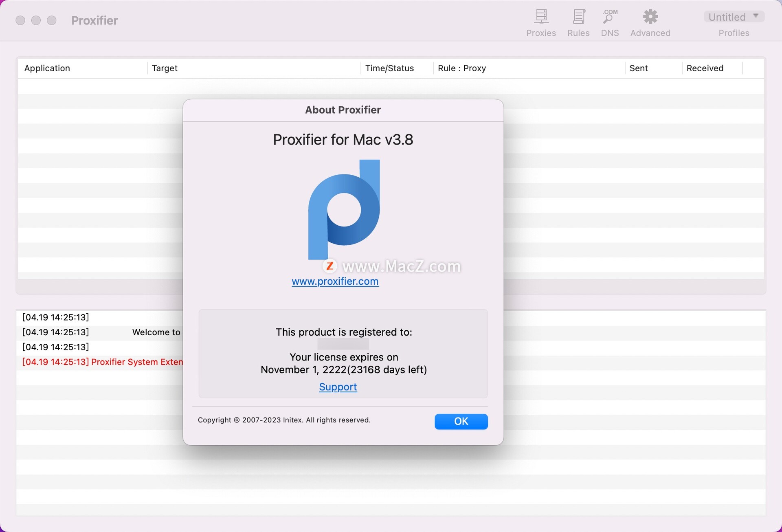Expand the Untitled profiles dropdown
This screenshot has width=782, height=532.
coord(734,17)
